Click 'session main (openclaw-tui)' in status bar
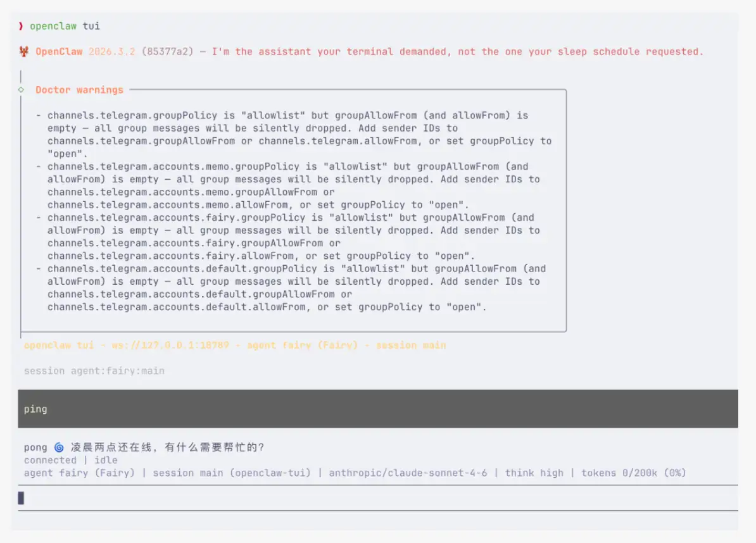 pos(232,473)
